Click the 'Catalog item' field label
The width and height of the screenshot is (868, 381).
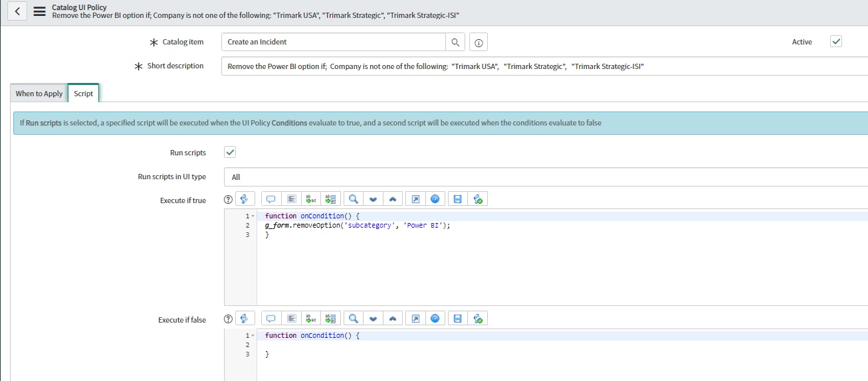point(183,42)
